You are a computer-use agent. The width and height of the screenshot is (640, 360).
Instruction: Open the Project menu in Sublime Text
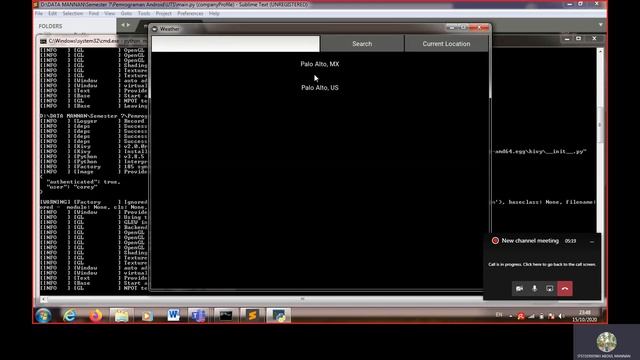coord(163,13)
